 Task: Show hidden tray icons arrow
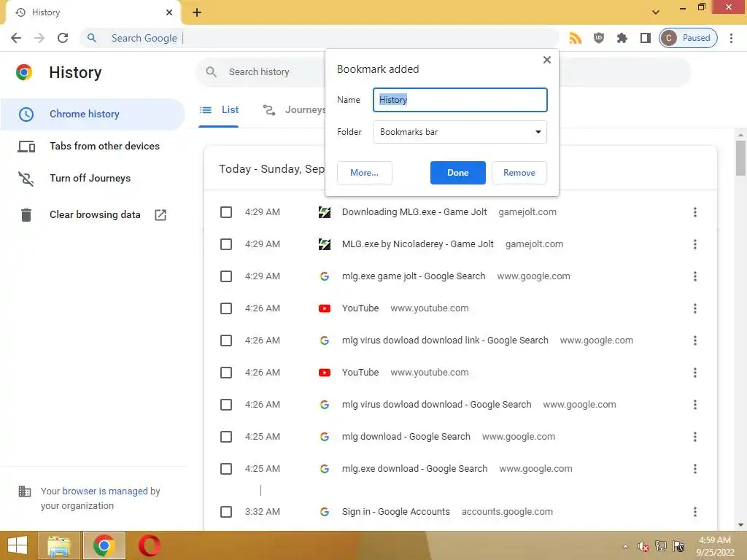click(625, 547)
